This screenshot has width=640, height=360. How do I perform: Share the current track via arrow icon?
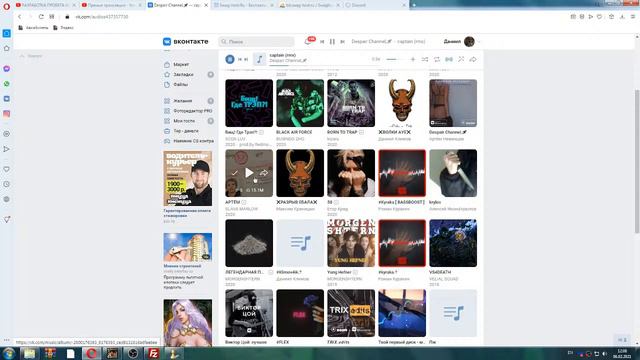pos(473,60)
